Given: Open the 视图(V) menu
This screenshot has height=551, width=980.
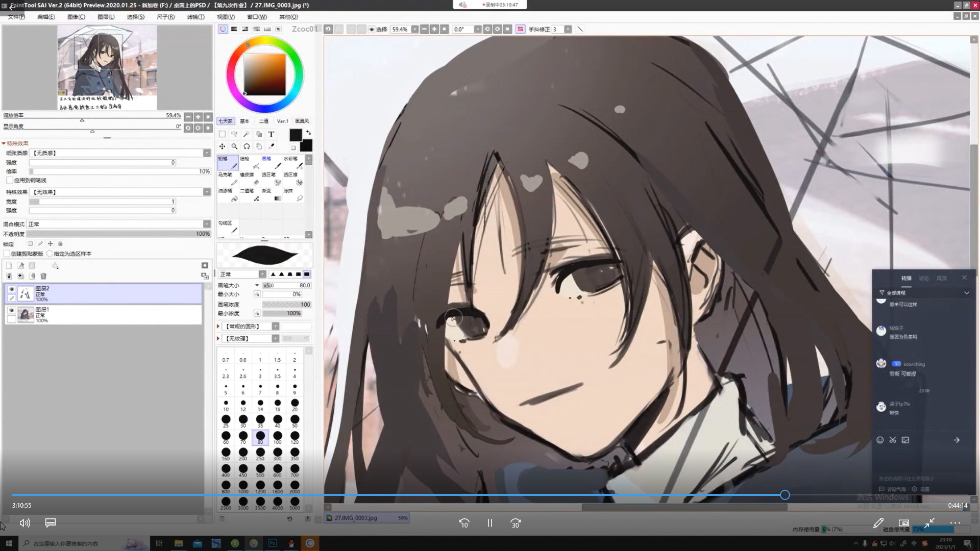Looking at the screenshot, I should point(226,17).
